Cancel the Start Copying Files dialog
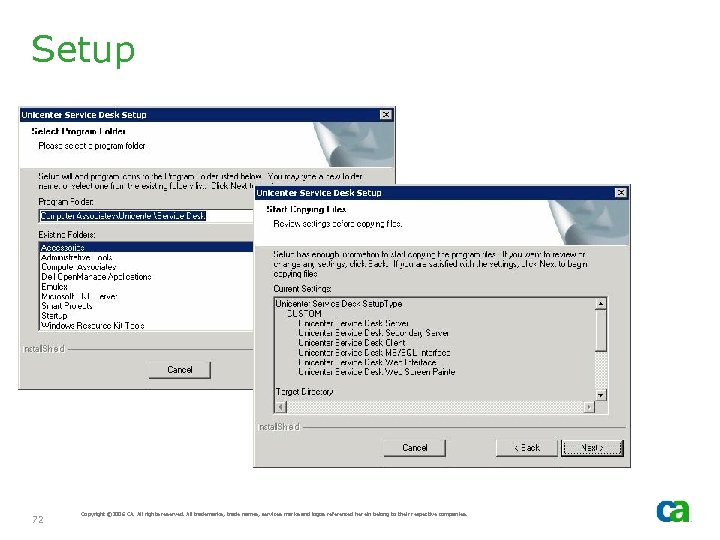Screen dimensions: 720x540 pos(415,448)
